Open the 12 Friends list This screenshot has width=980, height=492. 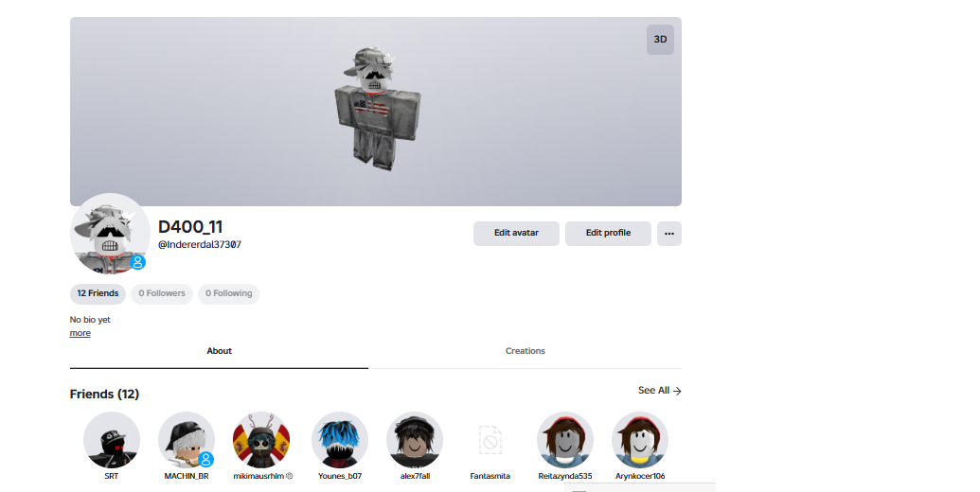98,293
